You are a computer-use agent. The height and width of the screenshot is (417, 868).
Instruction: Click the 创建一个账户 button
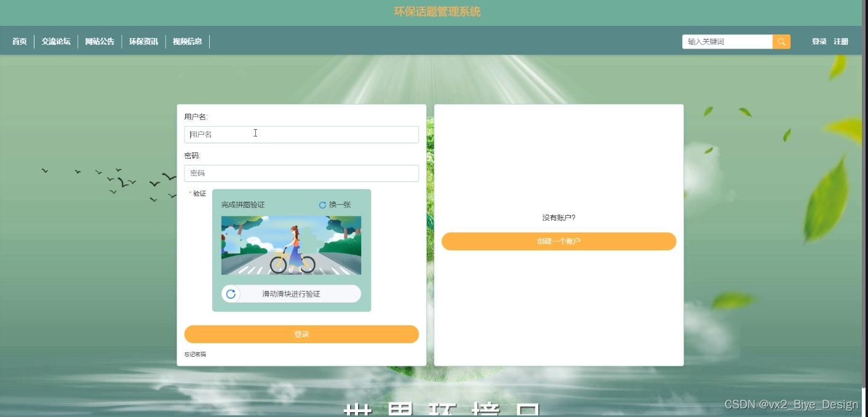pyautogui.click(x=559, y=241)
